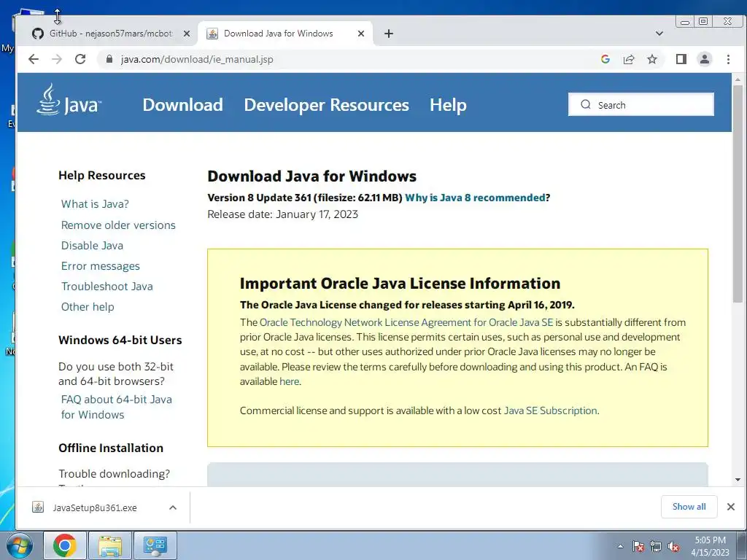Click the Java logo in the header
The width and height of the screenshot is (747, 560).
pyautogui.click(x=69, y=100)
